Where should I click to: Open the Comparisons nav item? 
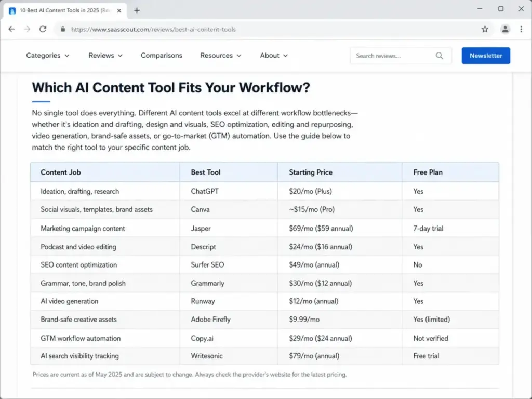coord(162,55)
